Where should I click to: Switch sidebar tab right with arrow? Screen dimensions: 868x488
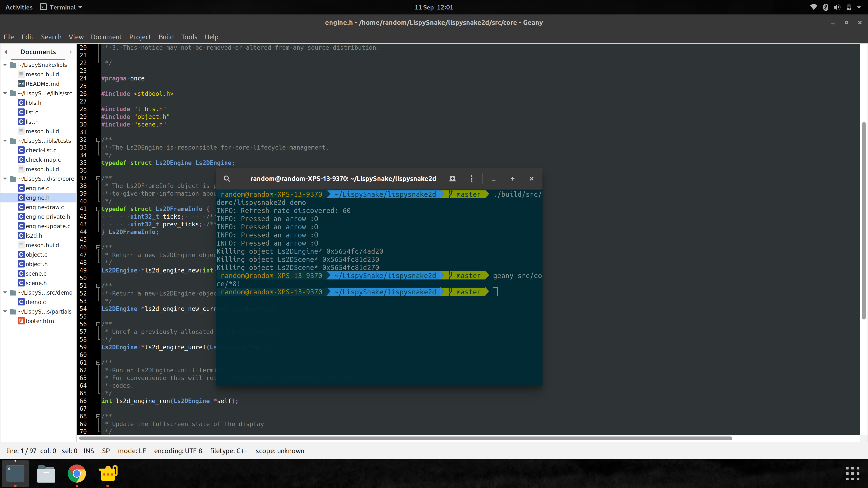(71, 52)
